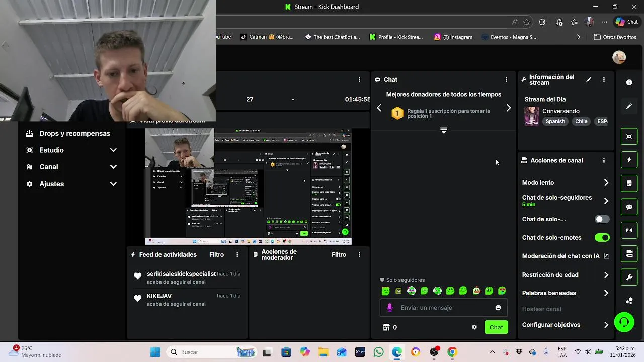Click the Windows Start button
This screenshot has height=362, width=644.
click(155, 352)
